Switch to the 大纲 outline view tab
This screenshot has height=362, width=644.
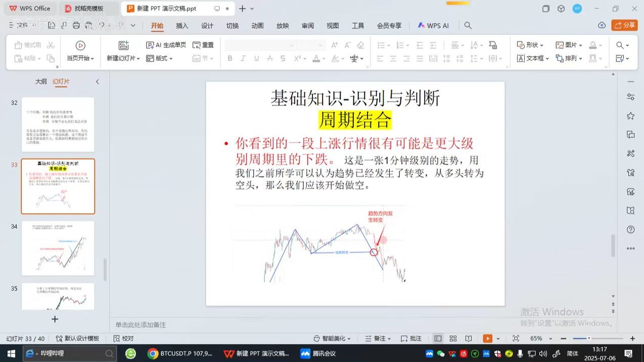41,81
